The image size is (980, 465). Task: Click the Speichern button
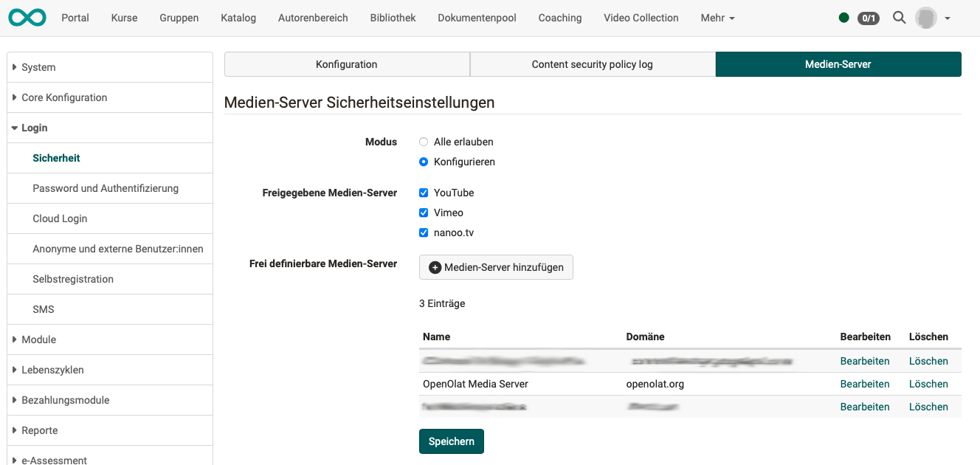click(x=451, y=441)
